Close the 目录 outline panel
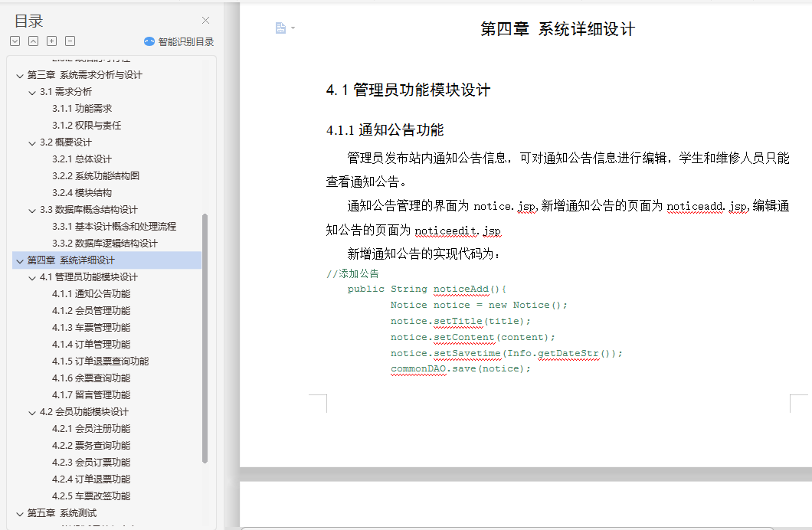The image size is (812, 530). (205, 20)
